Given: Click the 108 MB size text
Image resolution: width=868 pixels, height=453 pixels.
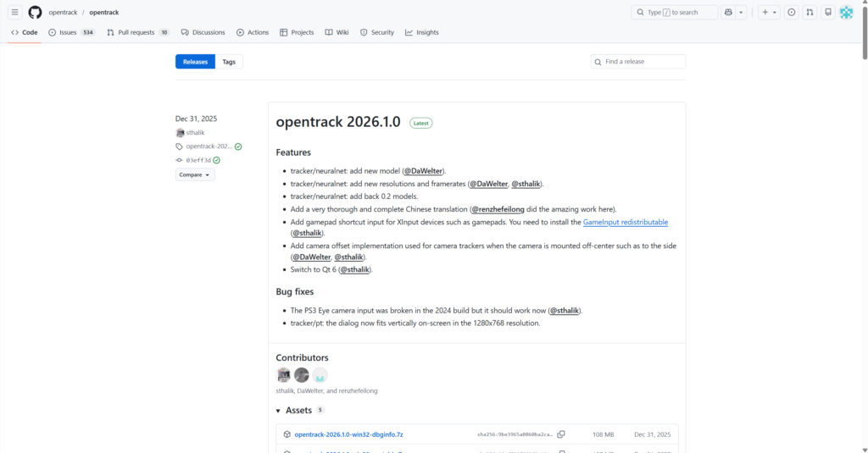Looking at the screenshot, I should pos(603,434).
